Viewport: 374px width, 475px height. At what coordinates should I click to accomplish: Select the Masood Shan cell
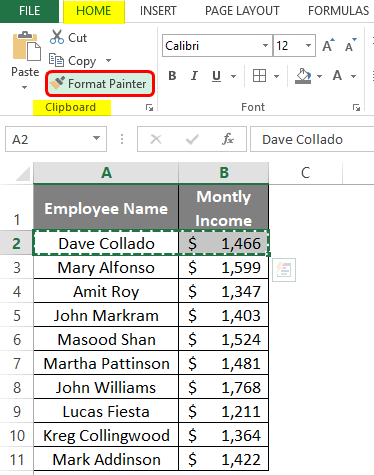click(x=106, y=339)
